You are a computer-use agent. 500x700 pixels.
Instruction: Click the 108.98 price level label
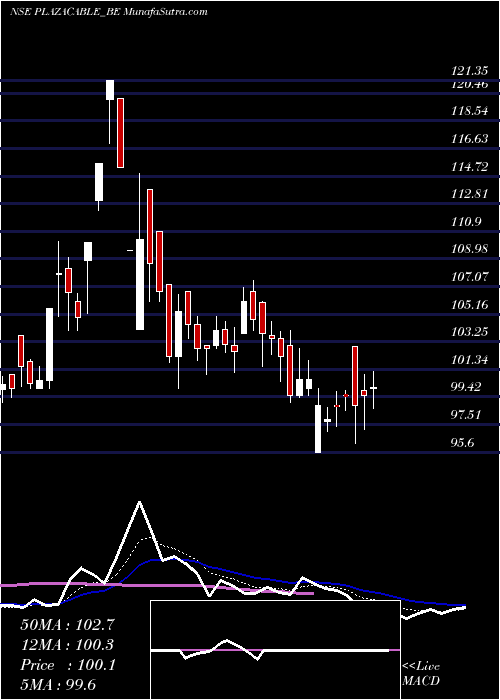coord(469,249)
